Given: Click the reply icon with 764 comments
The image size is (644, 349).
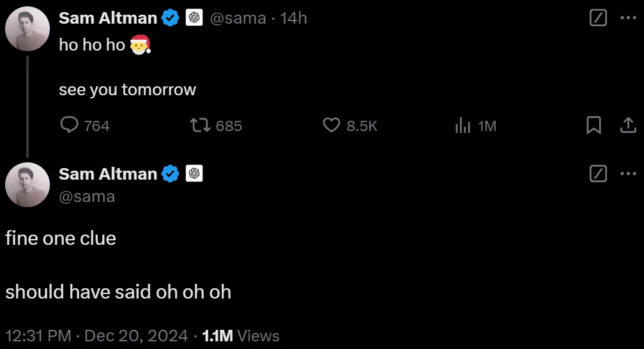Looking at the screenshot, I should pyautogui.click(x=69, y=125).
